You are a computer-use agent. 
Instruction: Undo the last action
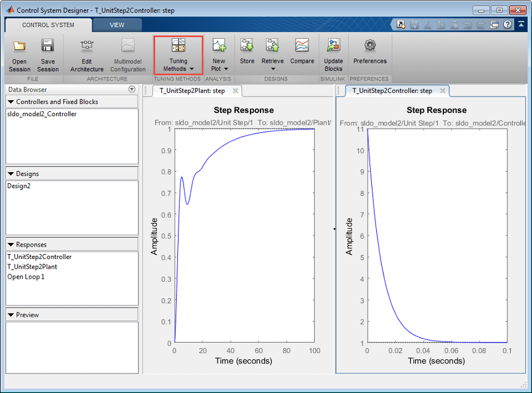tap(467, 25)
